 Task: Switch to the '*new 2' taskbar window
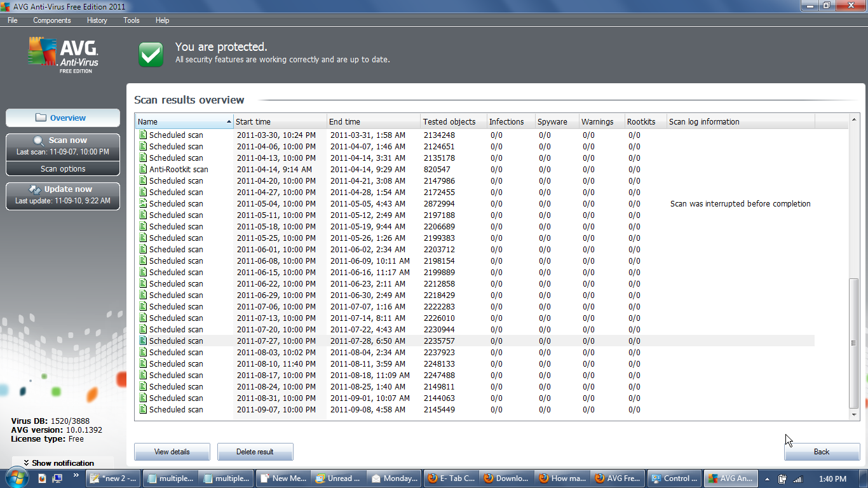coord(113,478)
